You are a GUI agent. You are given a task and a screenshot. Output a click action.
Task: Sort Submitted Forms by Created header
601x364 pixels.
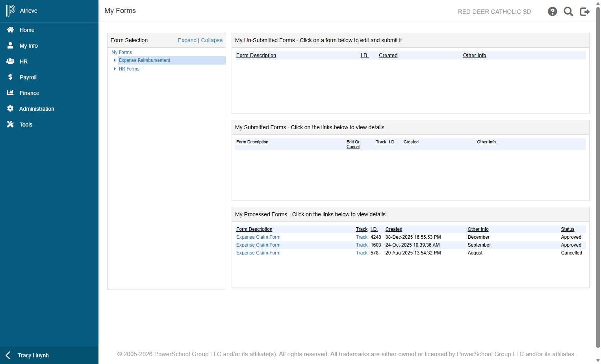(411, 142)
